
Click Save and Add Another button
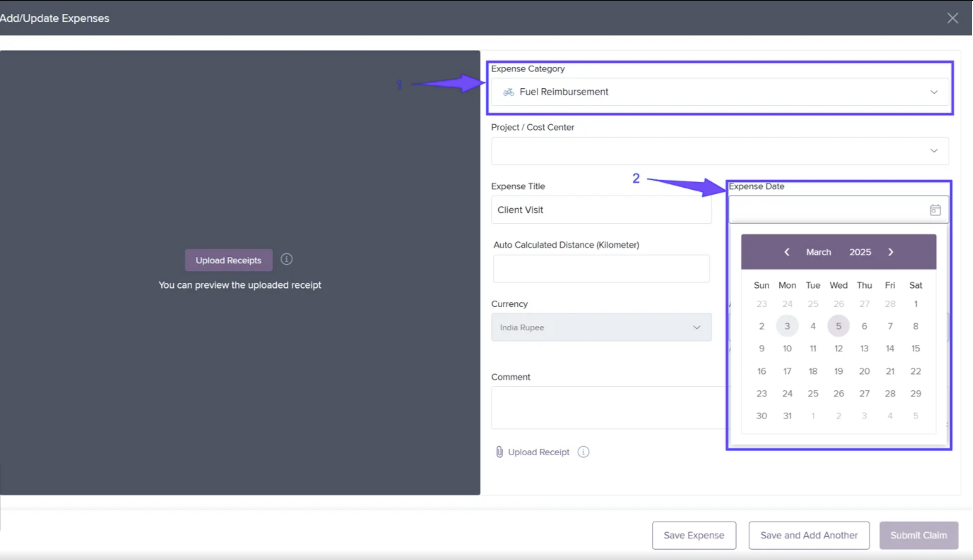[x=809, y=535]
